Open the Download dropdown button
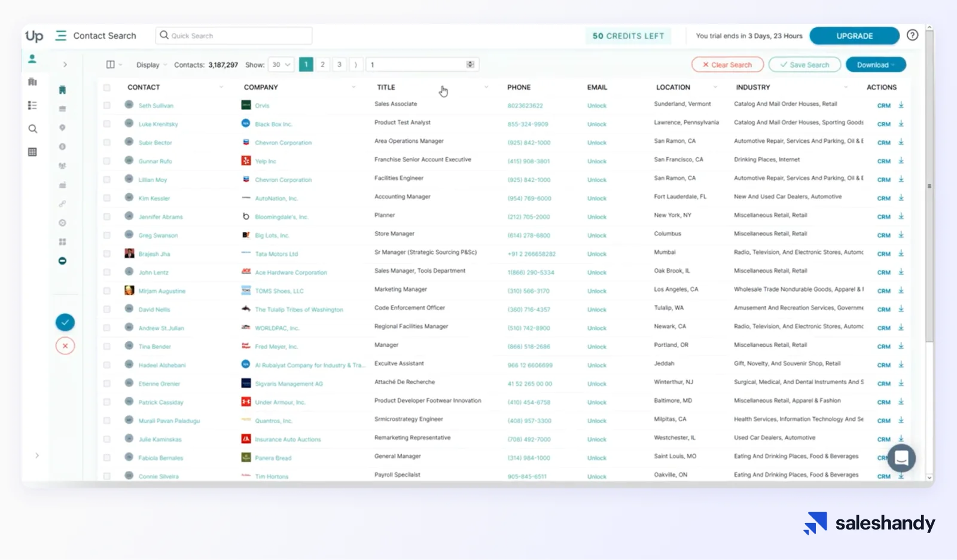957x560 pixels. coord(876,65)
